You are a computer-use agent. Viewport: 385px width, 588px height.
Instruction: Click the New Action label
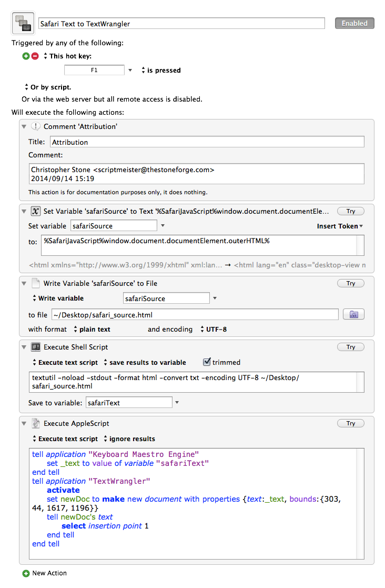click(x=49, y=573)
